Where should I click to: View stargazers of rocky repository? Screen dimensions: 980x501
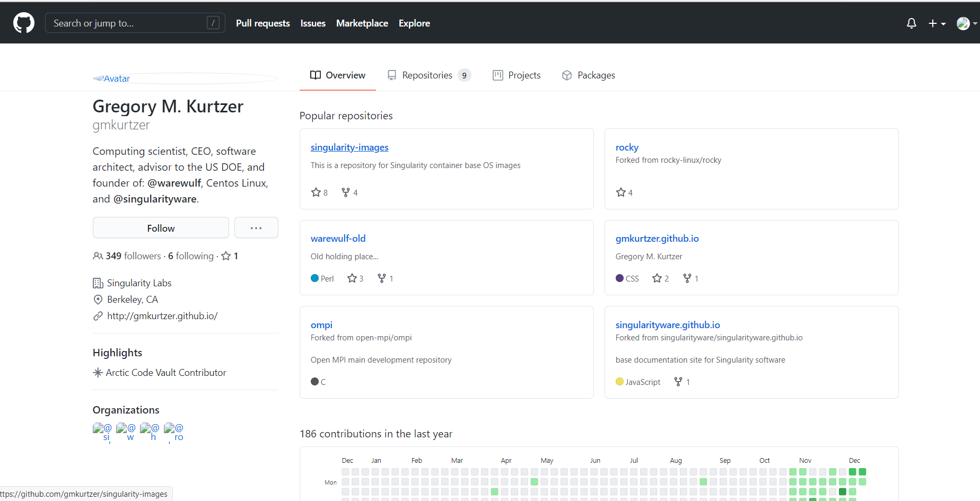(624, 192)
